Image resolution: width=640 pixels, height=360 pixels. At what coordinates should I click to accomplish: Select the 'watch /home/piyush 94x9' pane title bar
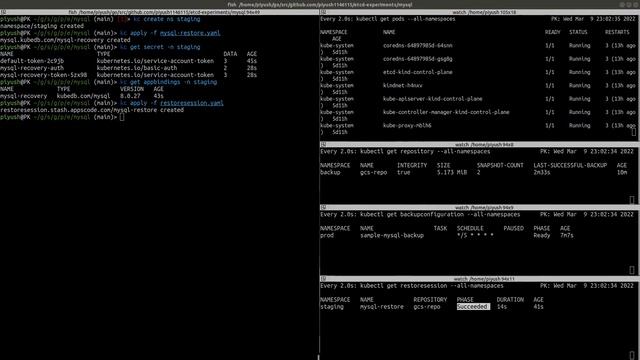(480, 207)
